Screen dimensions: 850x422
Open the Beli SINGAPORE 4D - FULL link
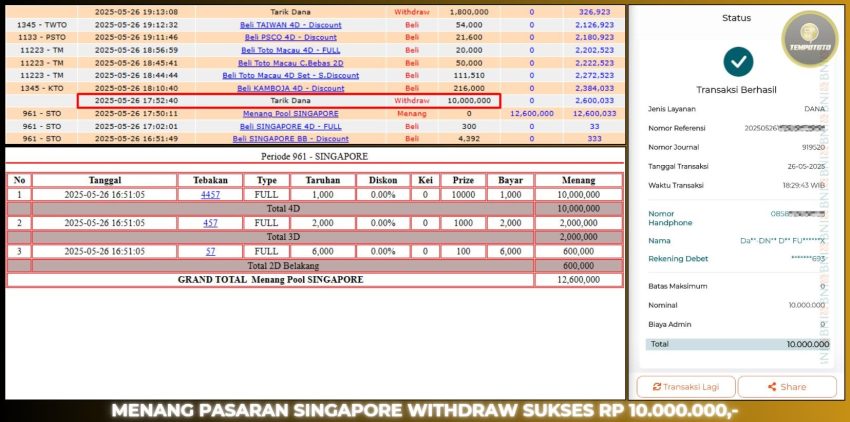tap(291, 126)
